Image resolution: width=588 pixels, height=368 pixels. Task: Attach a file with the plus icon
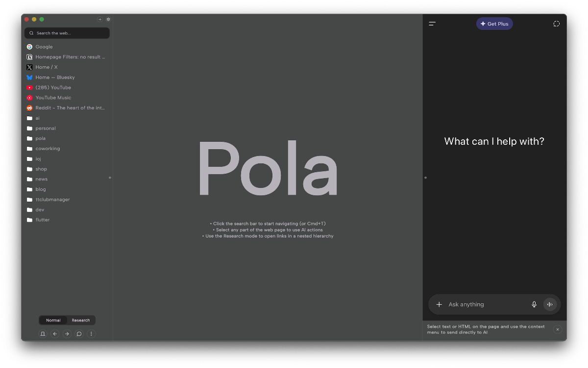coord(439,304)
